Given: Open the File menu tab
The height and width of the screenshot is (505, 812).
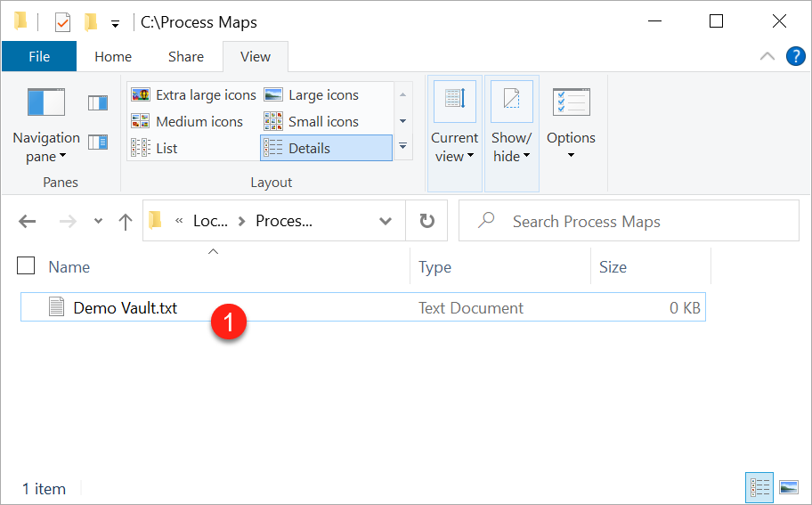Looking at the screenshot, I should pyautogui.click(x=39, y=56).
